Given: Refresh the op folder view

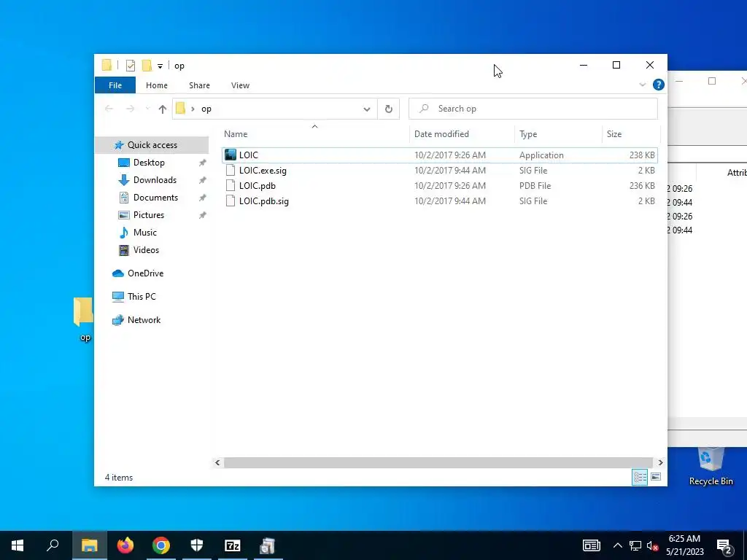Looking at the screenshot, I should tap(389, 109).
